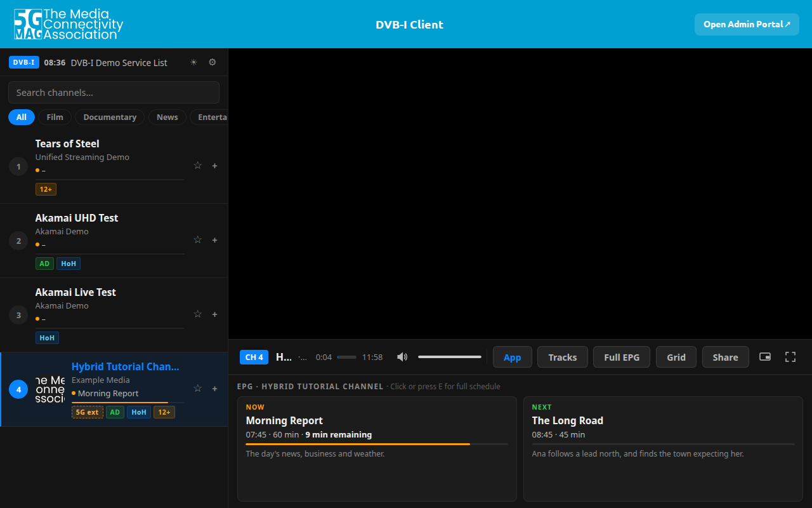Image resolution: width=812 pixels, height=508 pixels.
Task: Click the Hybrid Tutorial Channel logo thumbnail
Action: 50,389
